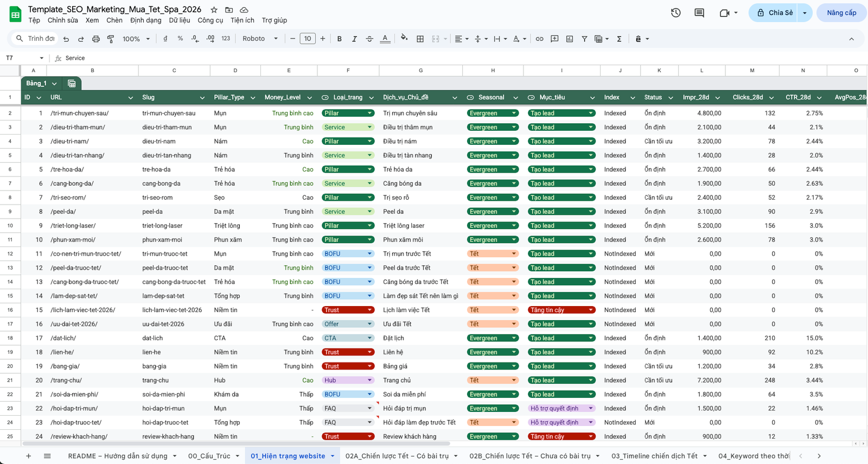
Task: Click the undo arrow in the toolbar
Action: click(x=66, y=39)
